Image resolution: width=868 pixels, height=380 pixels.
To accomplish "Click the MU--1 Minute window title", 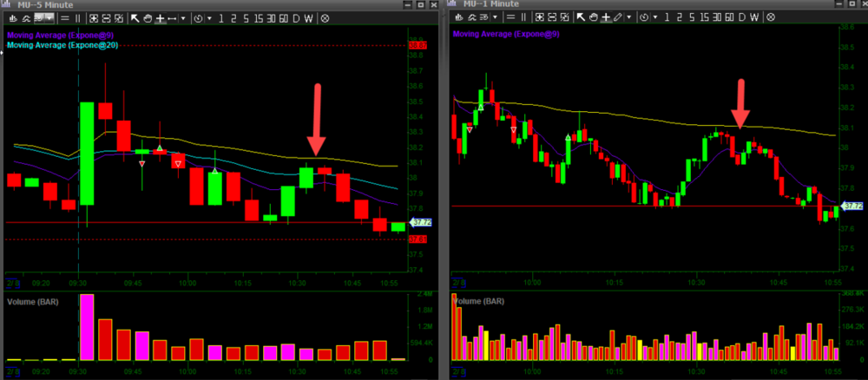I will click(489, 5).
